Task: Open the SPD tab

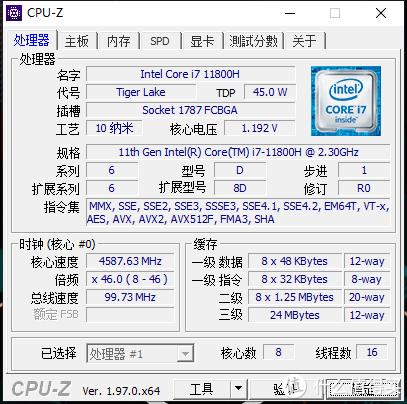Action: (x=160, y=41)
